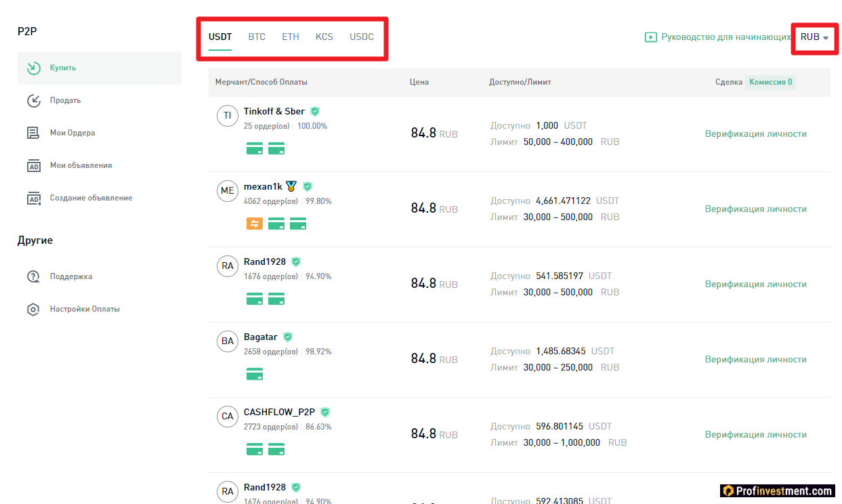This screenshot has height=504, width=842.
Task: Open merchant Tinkoff & Sber profile
Action: pos(274,111)
